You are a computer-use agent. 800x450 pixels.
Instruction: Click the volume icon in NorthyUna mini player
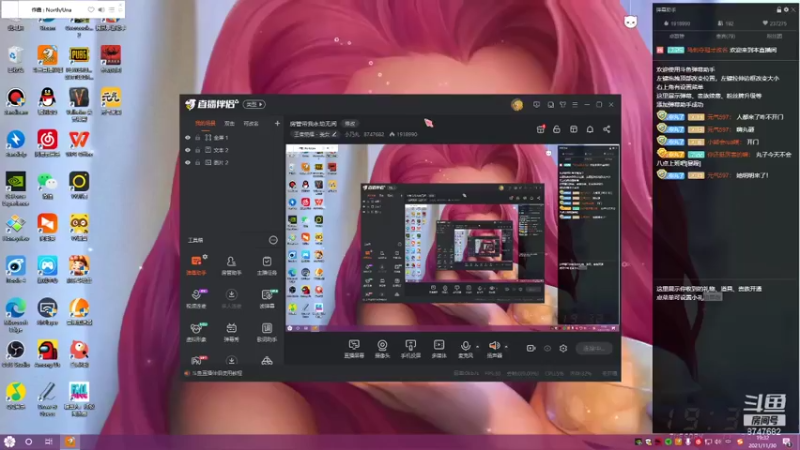pyautogui.click(x=101, y=9)
